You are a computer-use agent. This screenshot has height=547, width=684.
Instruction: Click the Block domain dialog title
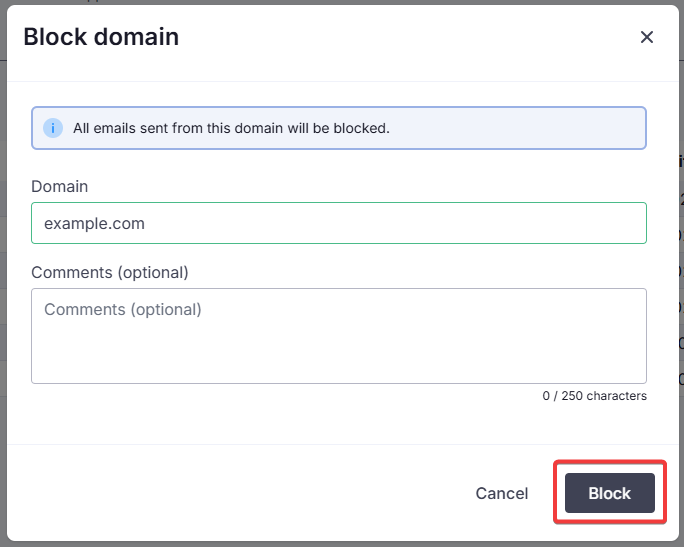click(101, 37)
